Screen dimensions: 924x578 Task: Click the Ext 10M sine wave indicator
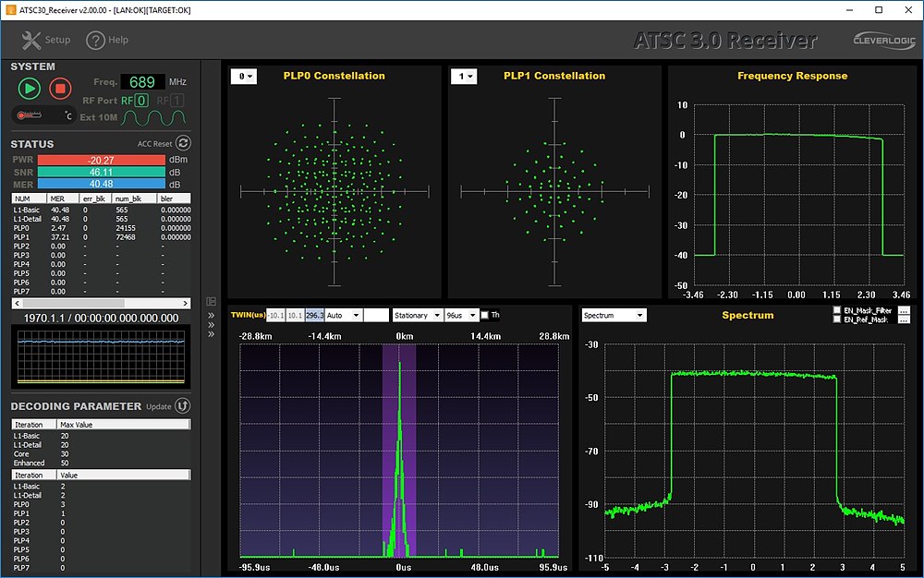coord(153,117)
